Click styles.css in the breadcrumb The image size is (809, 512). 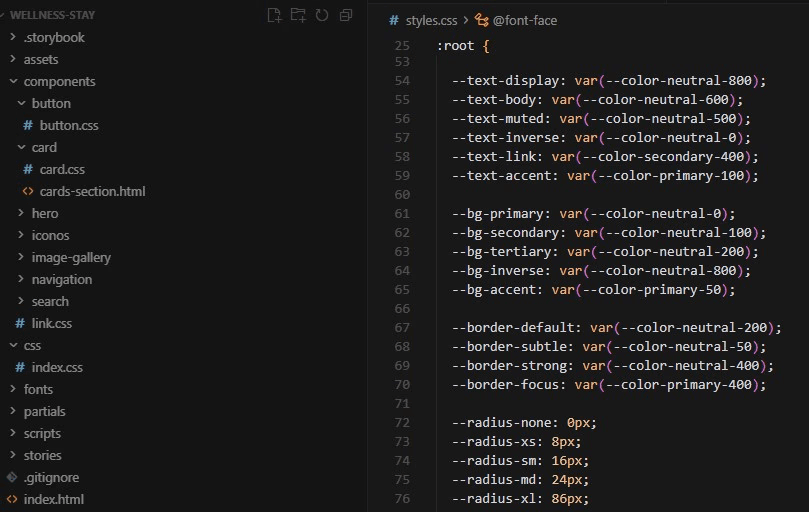point(431,20)
